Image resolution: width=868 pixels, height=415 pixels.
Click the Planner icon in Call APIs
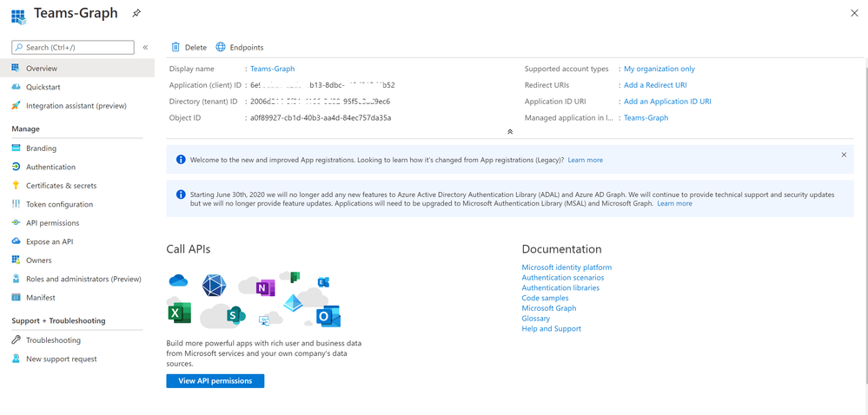[x=295, y=277]
